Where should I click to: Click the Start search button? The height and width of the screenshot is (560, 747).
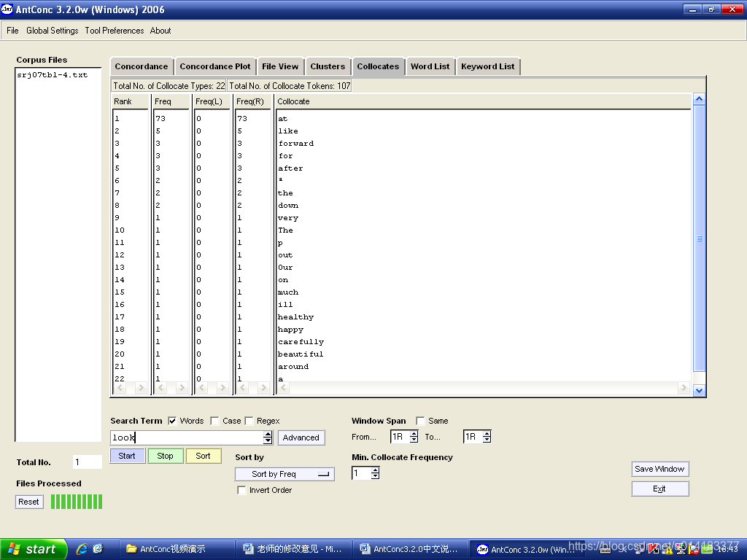[x=127, y=456]
